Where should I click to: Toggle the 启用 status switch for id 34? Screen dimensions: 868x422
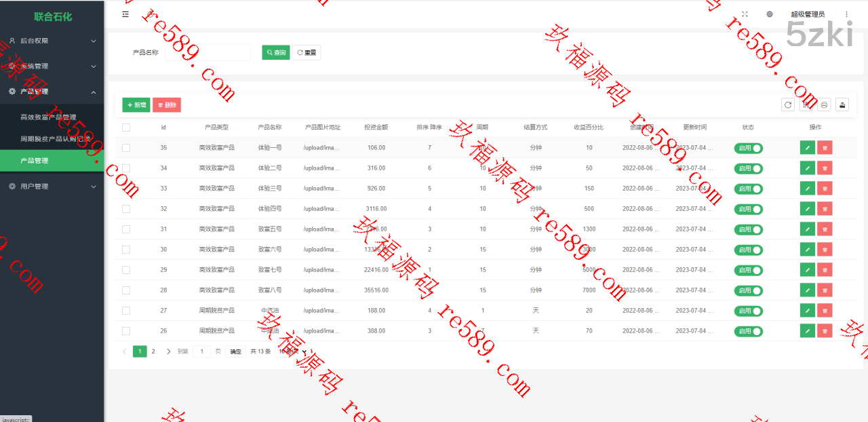click(x=748, y=168)
